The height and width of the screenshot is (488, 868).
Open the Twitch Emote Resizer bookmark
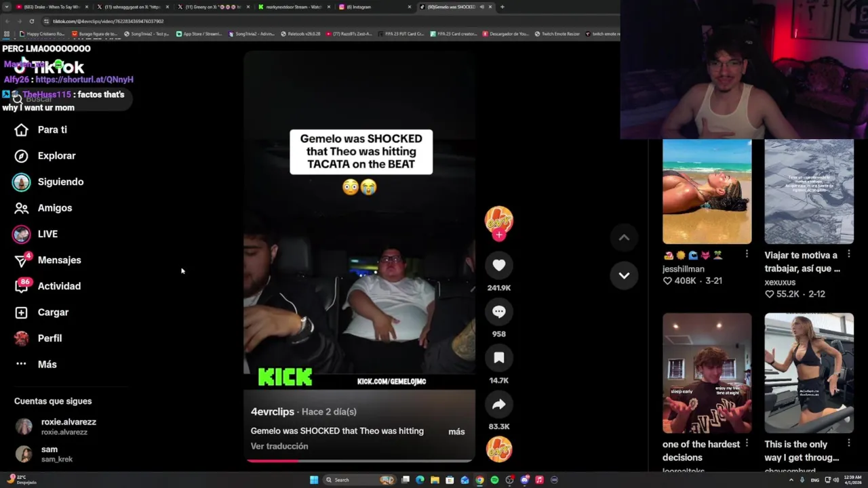[557, 34]
